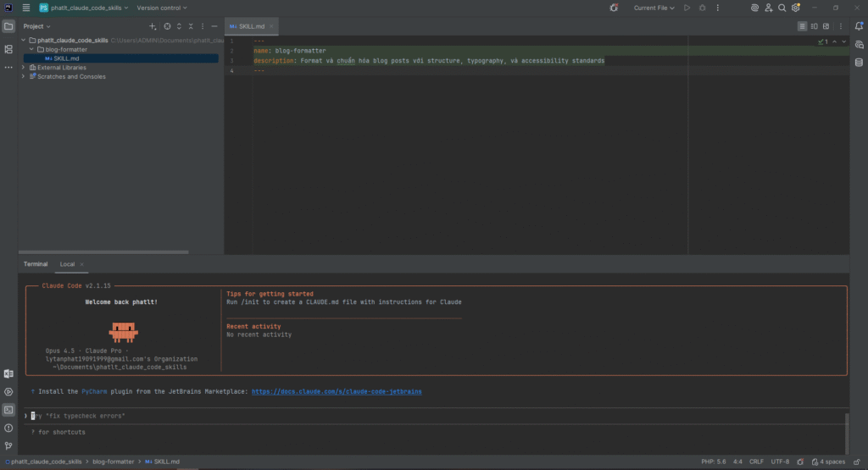868x470 pixels.
Task: Open the Structure tool window icon
Action: (x=8, y=49)
